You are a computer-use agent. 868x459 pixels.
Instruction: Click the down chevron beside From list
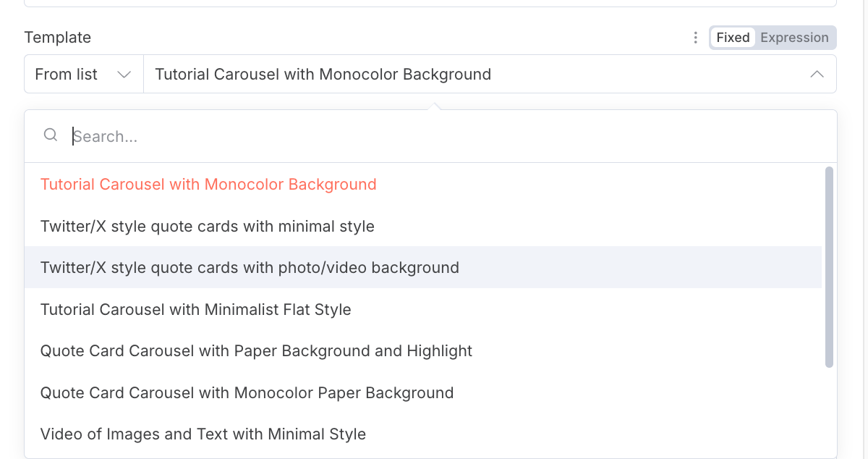coord(124,74)
